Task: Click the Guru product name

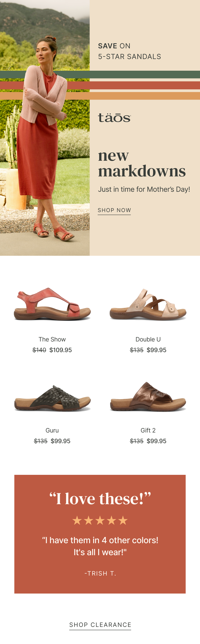Action: point(52,430)
